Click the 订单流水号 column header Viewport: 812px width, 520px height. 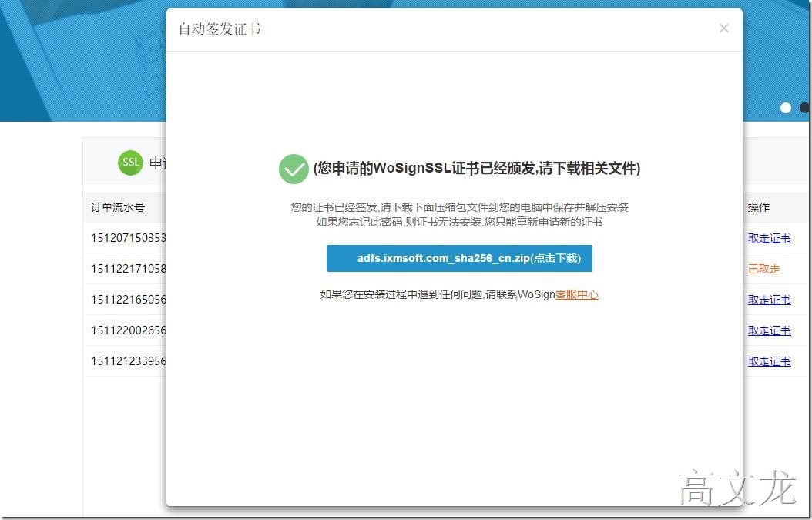[118, 207]
